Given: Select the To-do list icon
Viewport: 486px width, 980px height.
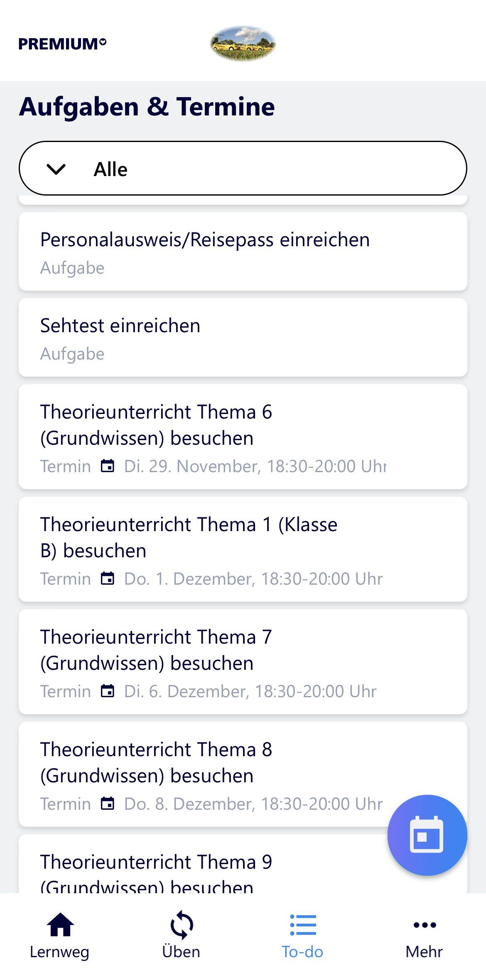Looking at the screenshot, I should point(303,925).
